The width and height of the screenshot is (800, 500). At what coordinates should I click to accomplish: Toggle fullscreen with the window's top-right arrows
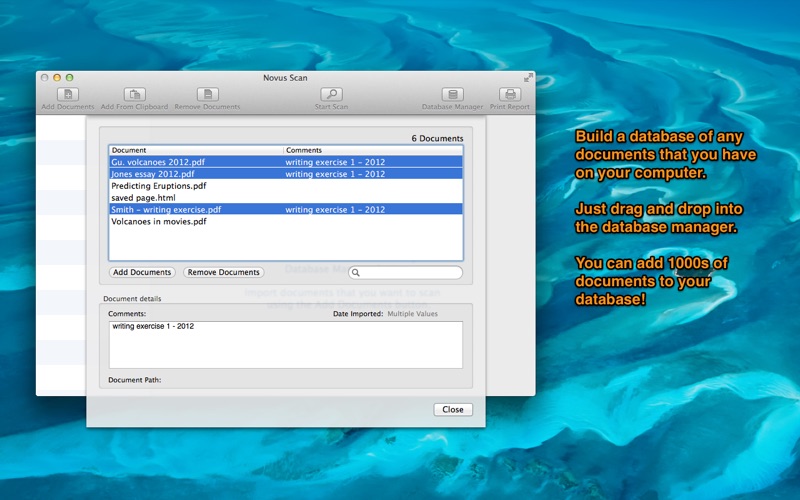527,77
